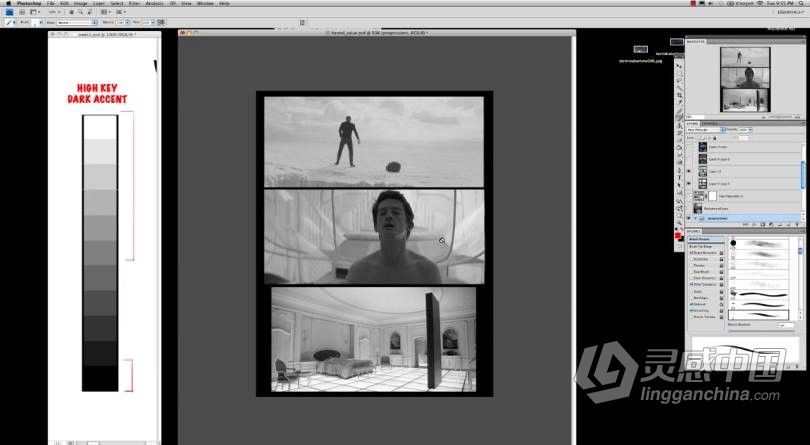This screenshot has width=810, height=445.
Task: Select the Zoom tool in toolbox
Action: coord(679,222)
